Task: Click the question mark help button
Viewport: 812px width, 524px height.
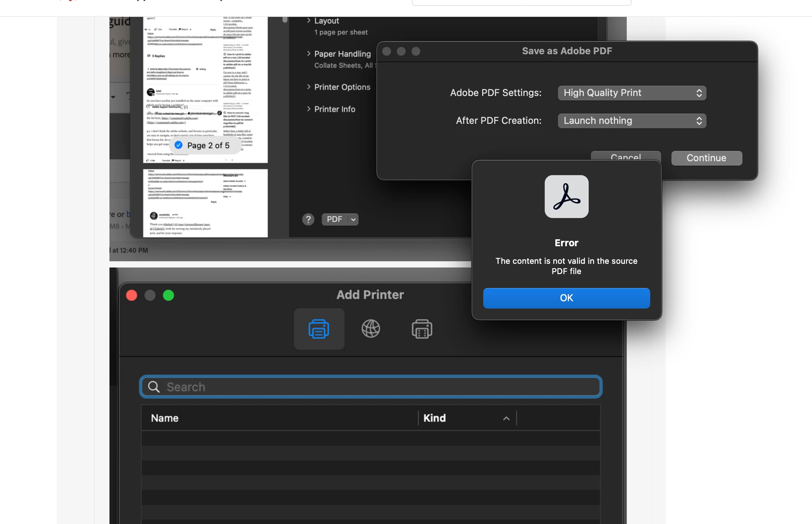Action: tap(308, 219)
